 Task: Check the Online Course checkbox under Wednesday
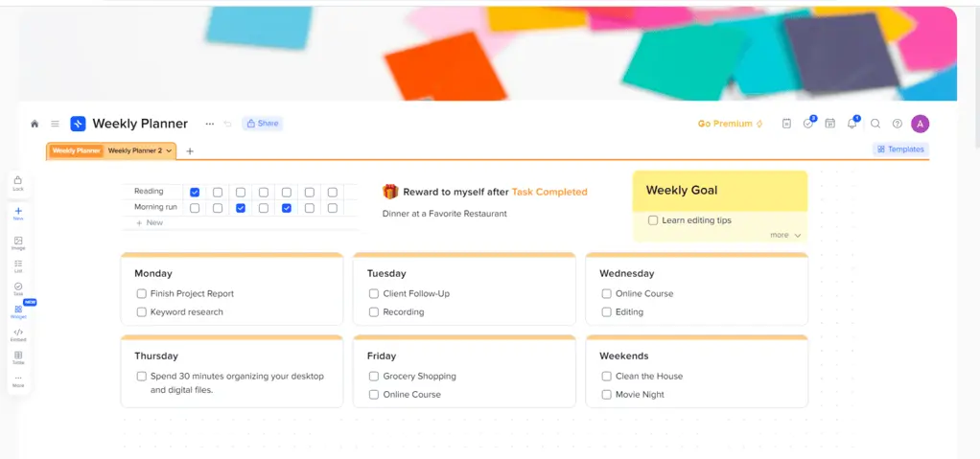click(x=606, y=293)
